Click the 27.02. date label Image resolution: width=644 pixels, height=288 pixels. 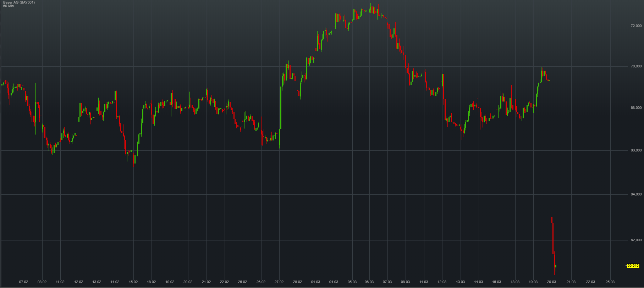(279, 282)
